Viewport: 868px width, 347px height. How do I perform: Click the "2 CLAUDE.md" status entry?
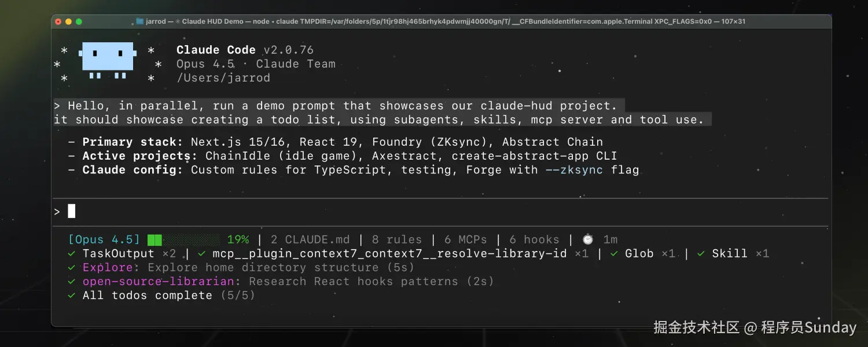click(310, 239)
